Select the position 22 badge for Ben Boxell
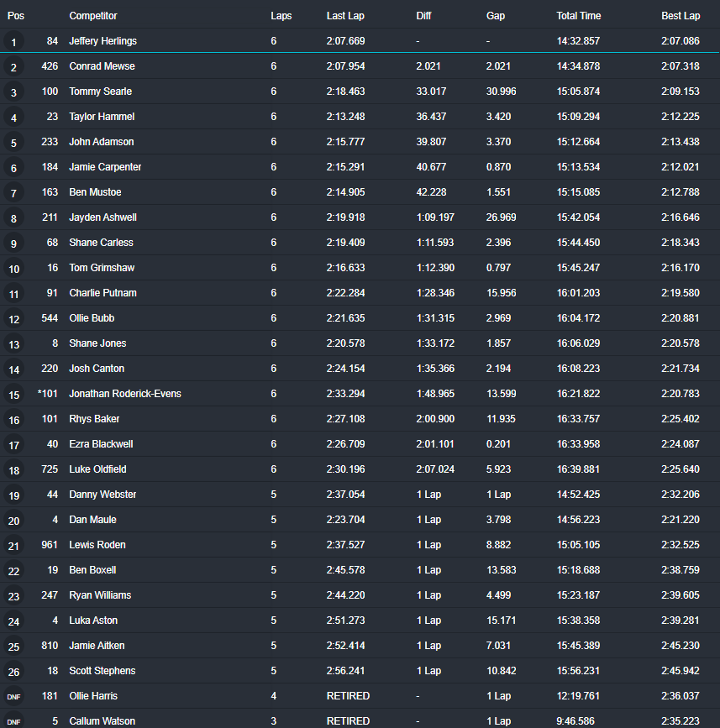This screenshot has height=728, width=720. [14, 571]
